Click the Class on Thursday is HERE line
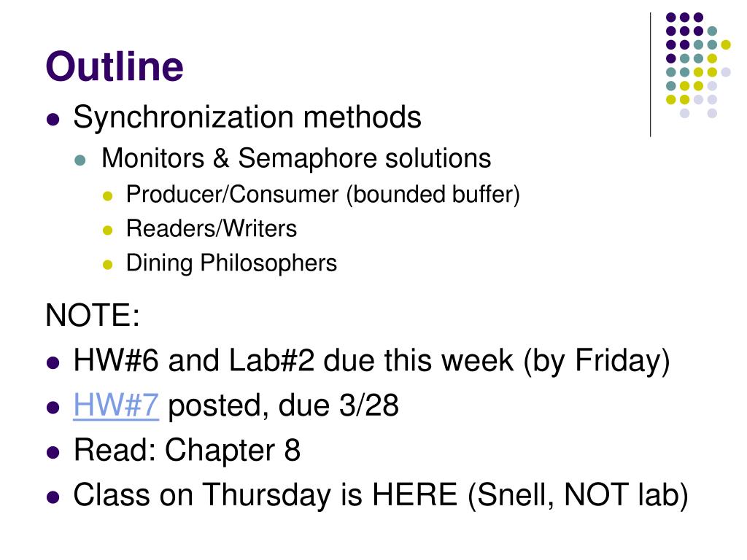The height and width of the screenshot is (560, 747). 381,495
